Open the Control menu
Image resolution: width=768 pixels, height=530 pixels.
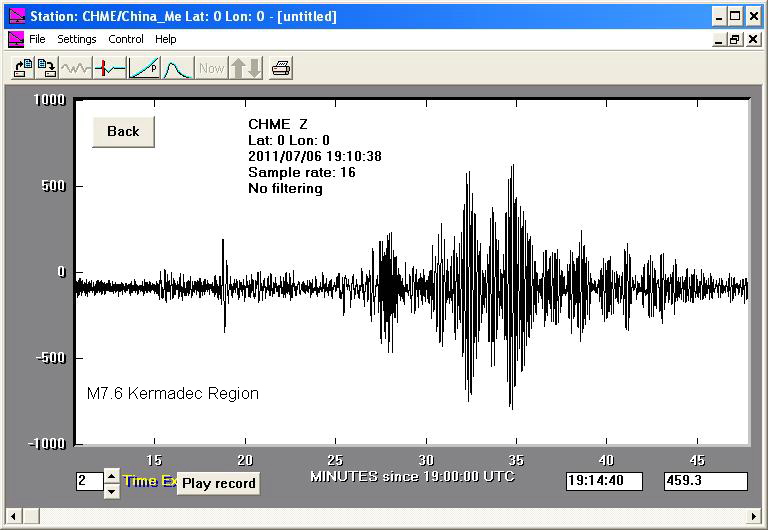pos(126,39)
